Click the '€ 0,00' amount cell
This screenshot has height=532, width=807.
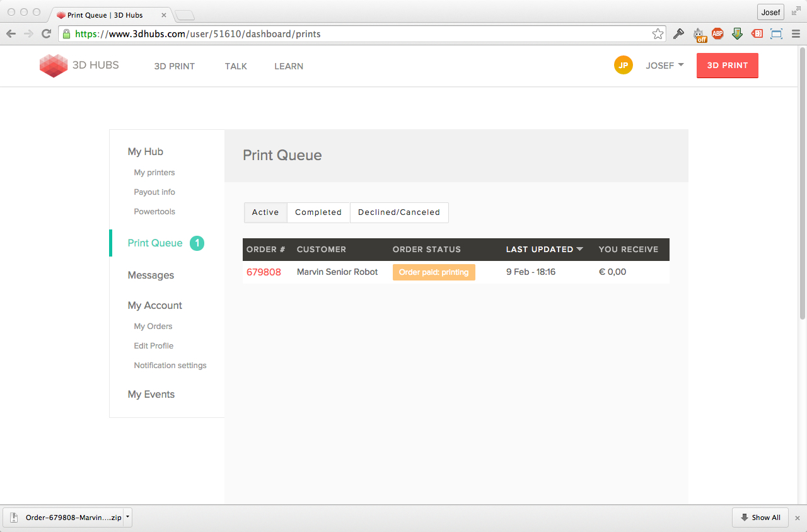coord(613,272)
